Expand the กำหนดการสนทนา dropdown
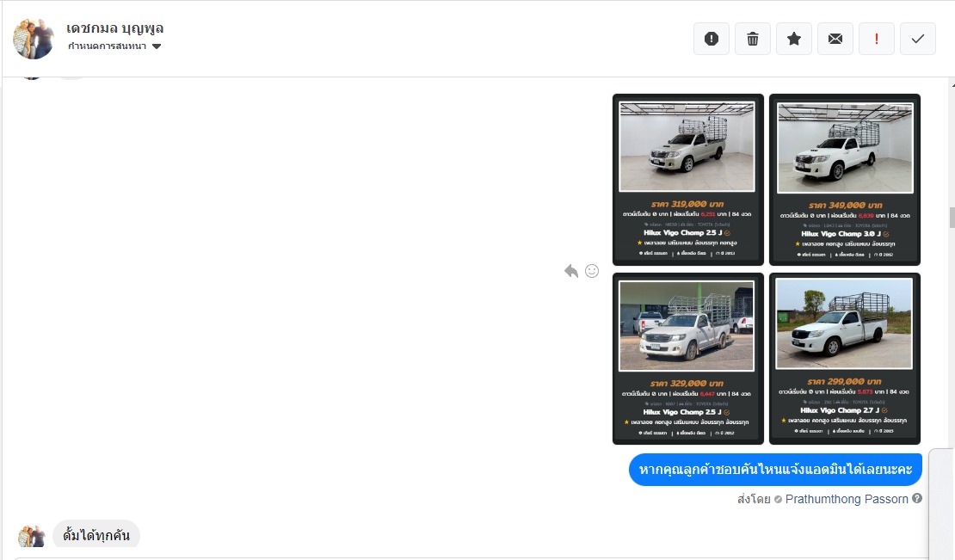The width and height of the screenshot is (955, 560). [114, 46]
